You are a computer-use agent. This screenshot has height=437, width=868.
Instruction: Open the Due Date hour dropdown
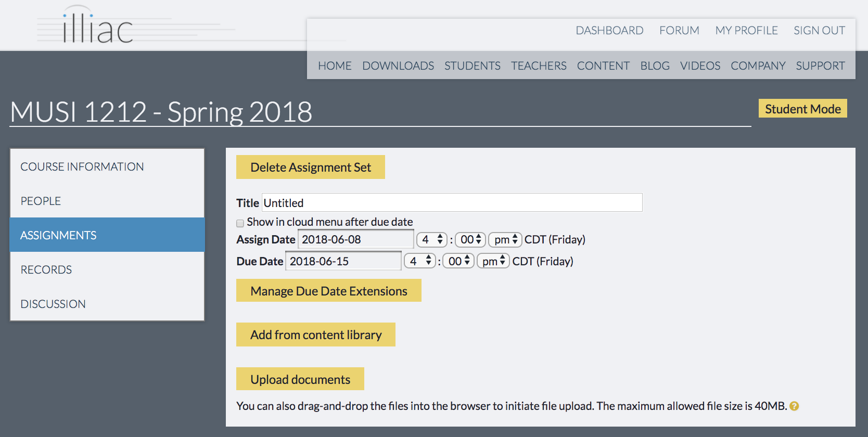tap(419, 261)
